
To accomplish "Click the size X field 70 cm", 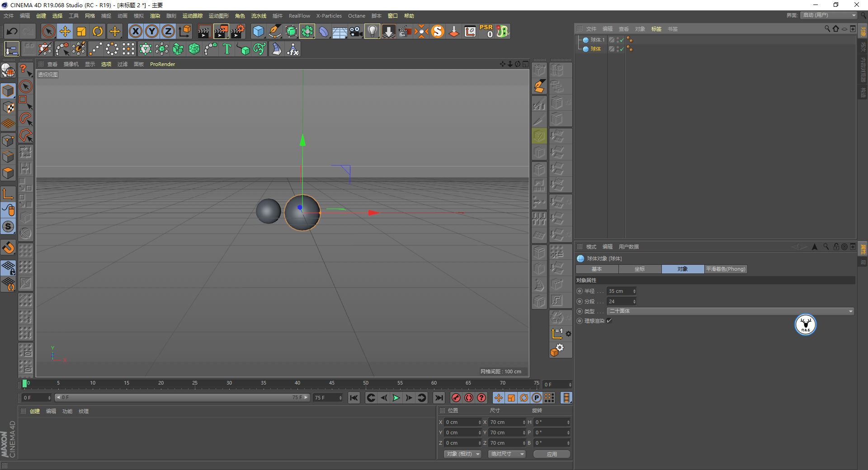I will pos(507,422).
